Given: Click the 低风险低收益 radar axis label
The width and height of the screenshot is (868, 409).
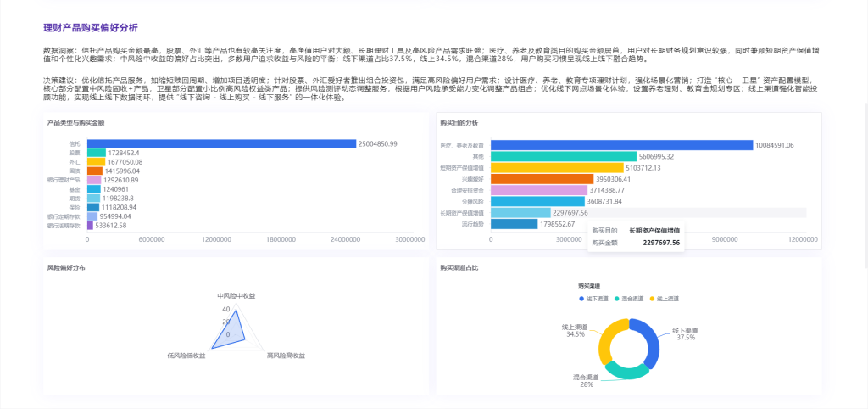Looking at the screenshot, I should coord(186,355).
